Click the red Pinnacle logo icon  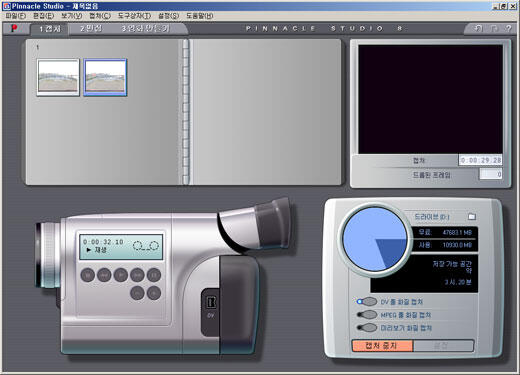[x=14, y=28]
